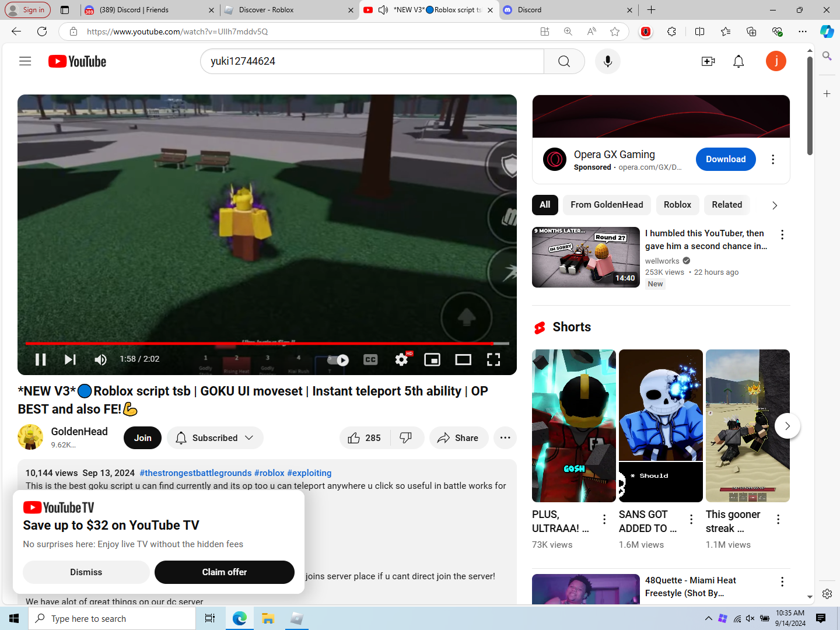
Task: Show next Shorts with the arrow
Action: [787, 426]
